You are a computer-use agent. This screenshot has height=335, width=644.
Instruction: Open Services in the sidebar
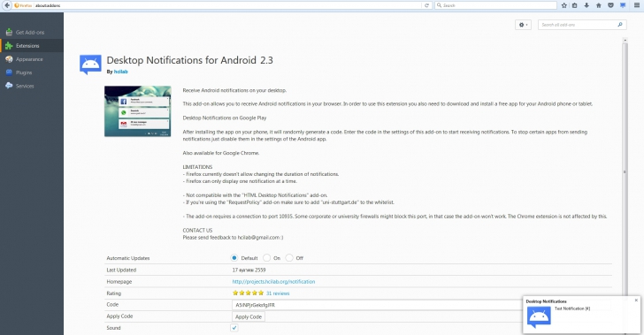32,86
